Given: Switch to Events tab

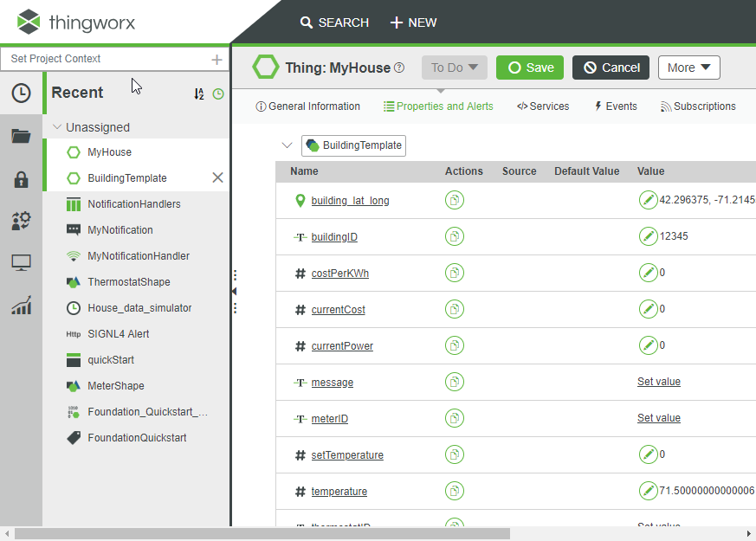Looking at the screenshot, I should (616, 106).
